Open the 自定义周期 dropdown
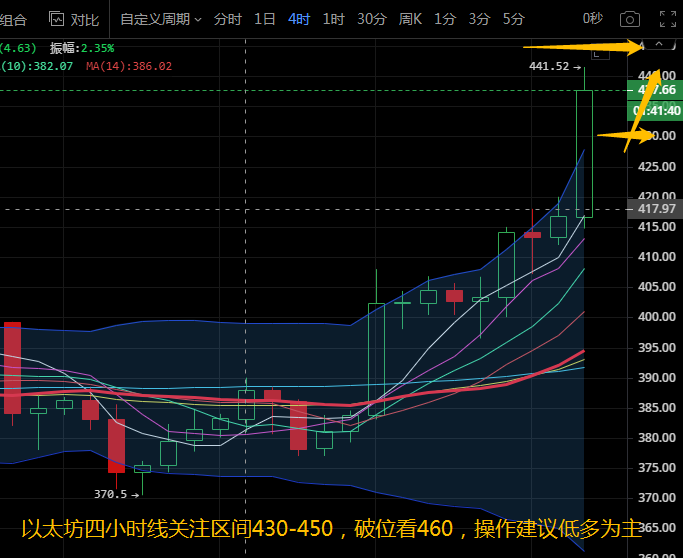683x558 pixels. click(160, 19)
